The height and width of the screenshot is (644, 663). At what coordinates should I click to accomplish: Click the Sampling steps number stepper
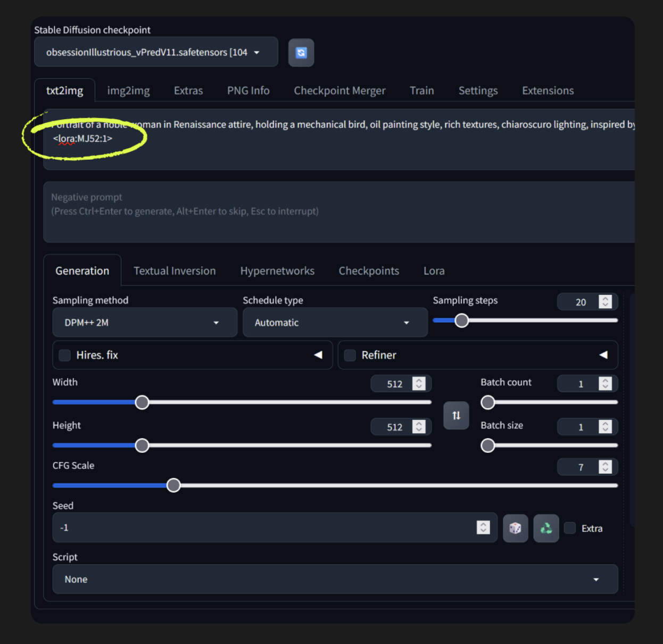pyautogui.click(x=605, y=302)
